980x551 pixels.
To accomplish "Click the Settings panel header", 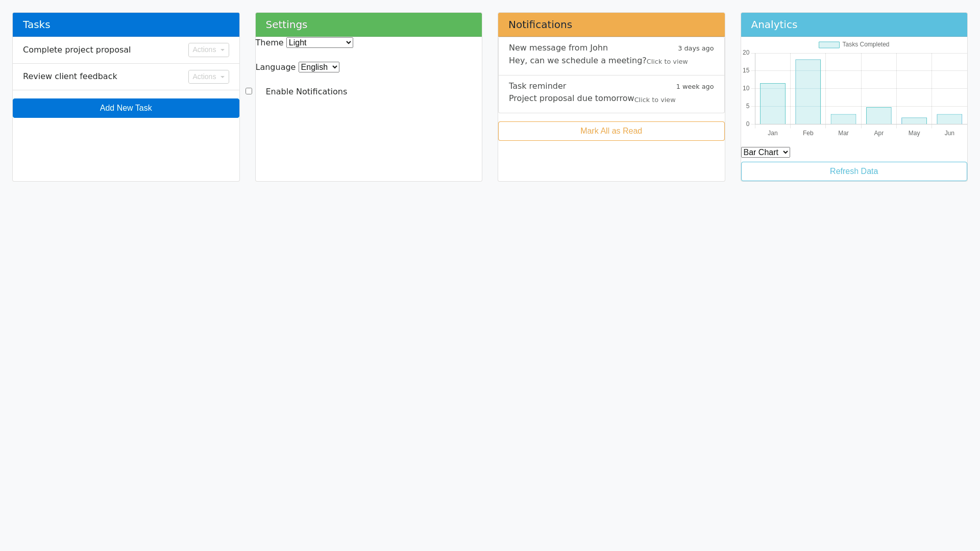I will pyautogui.click(x=368, y=24).
